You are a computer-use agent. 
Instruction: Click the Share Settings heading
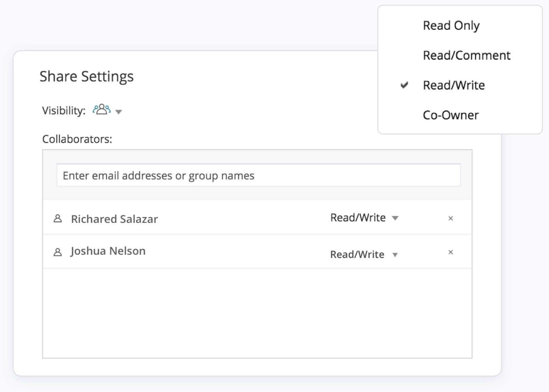87,76
